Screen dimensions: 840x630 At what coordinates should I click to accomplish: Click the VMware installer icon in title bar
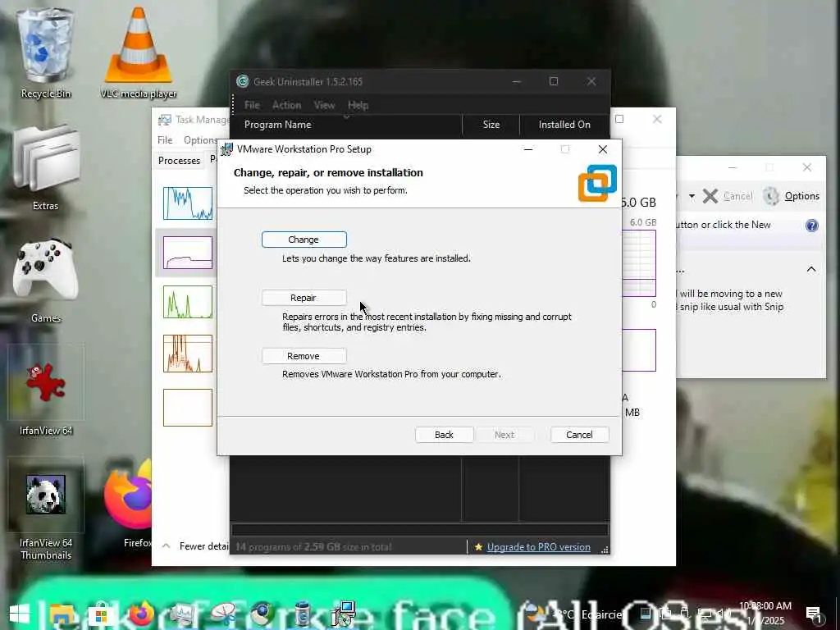pyautogui.click(x=226, y=149)
